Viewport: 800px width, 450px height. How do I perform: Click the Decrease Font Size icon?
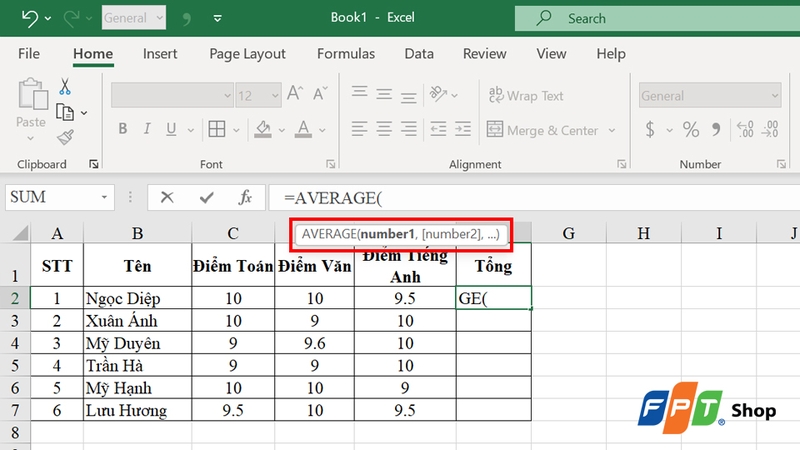pyautogui.click(x=320, y=93)
